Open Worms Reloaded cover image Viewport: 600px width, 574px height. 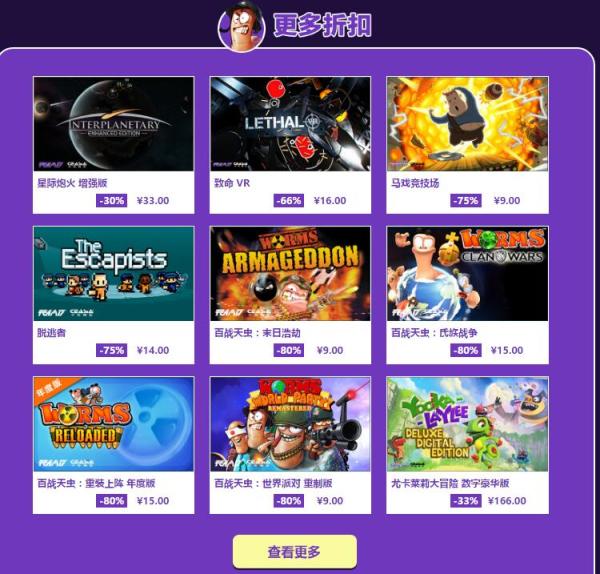(114, 424)
